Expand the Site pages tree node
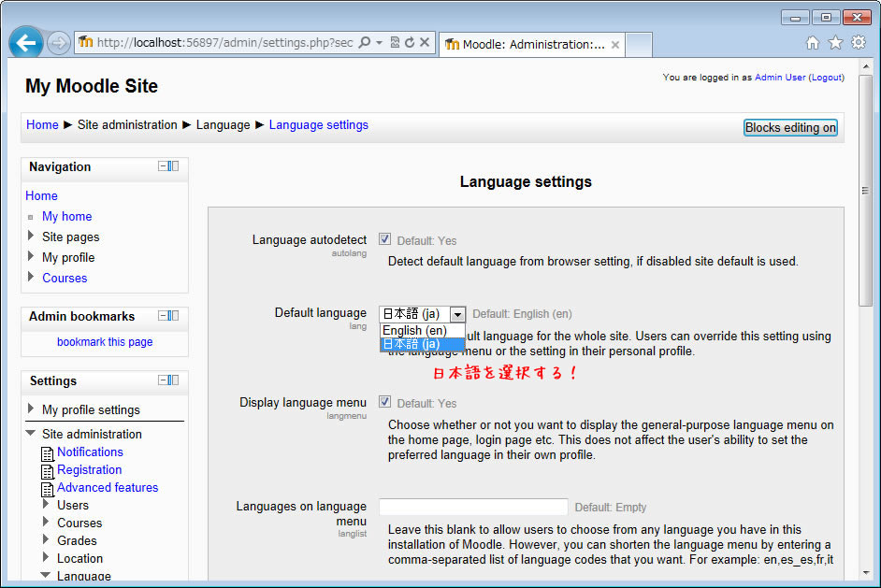 click(31, 237)
